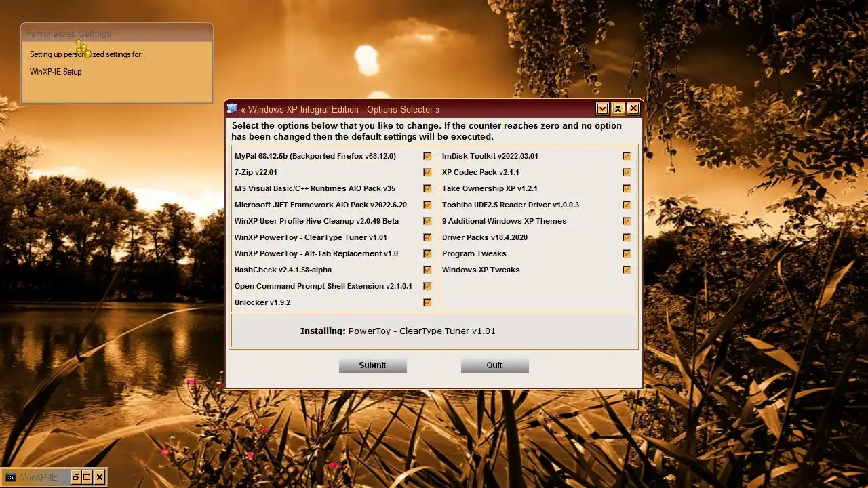The height and width of the screenshot is (488, 868).
Task: Click the ImDisk Toolkit label text
Action: (x=490, y=156)
